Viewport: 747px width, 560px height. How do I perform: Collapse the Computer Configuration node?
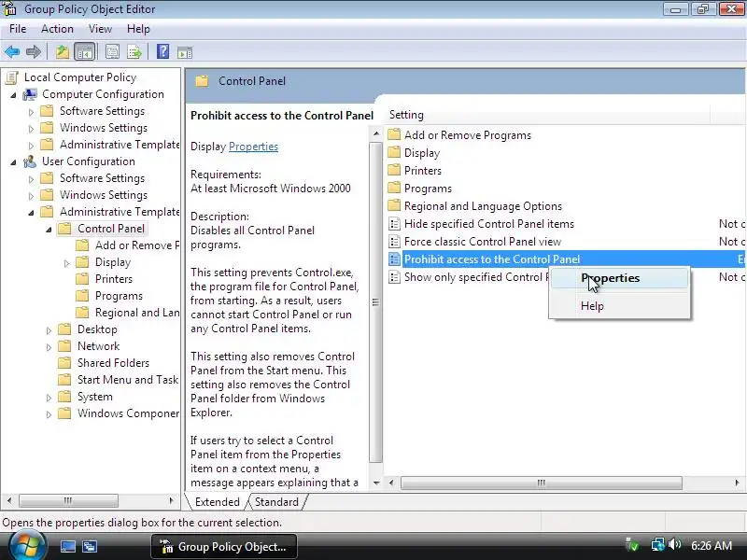tap(13, 95)
